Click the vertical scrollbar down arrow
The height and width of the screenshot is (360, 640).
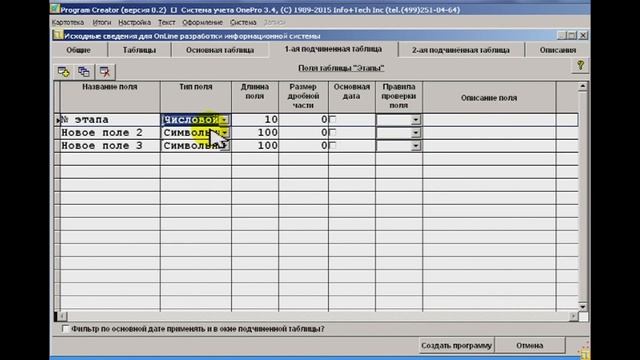click(x=582, y=307)
